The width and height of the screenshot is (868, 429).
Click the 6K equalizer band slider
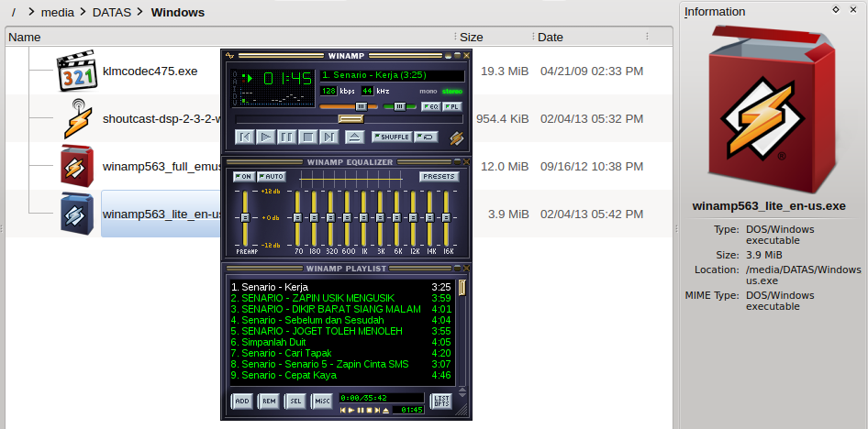tap(396, 218)
